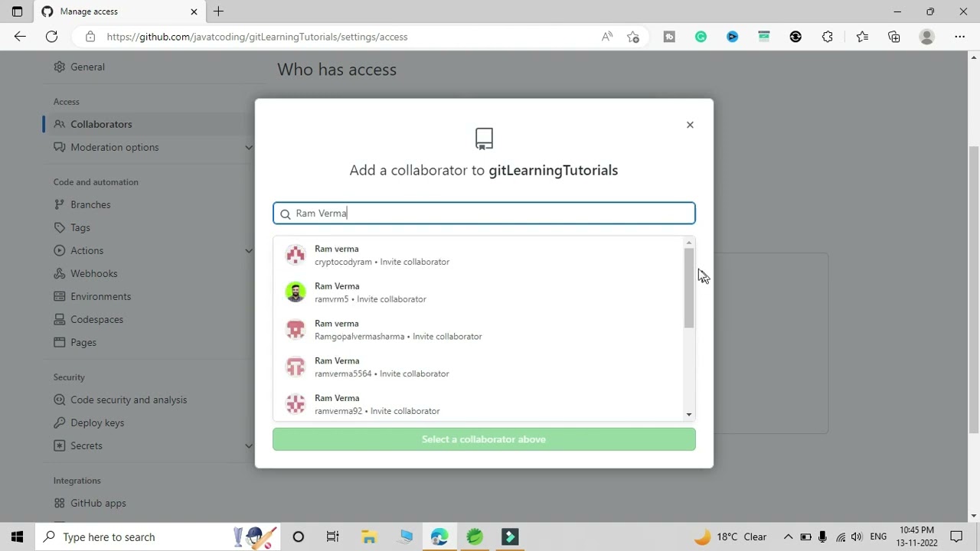The height and width of the screenshot is (551, 980).
Task: Select ramverma5564 from search results
Action: pos(480,367)
